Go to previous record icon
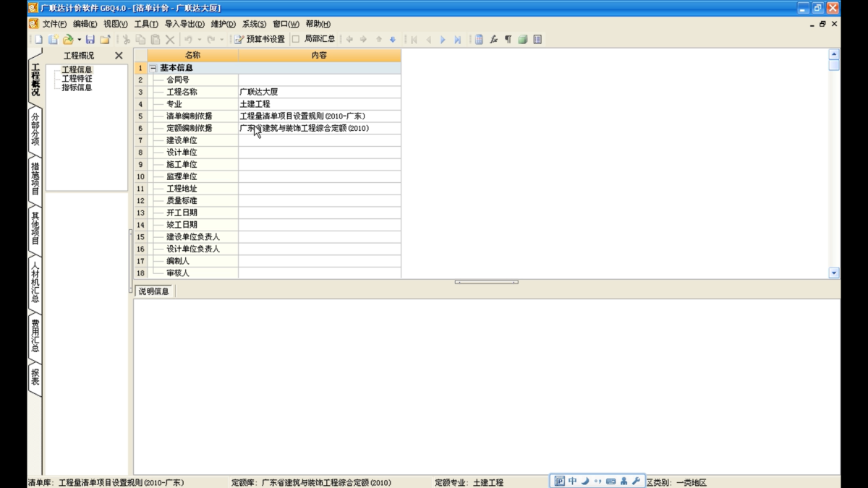868x488 pixels. point(428,40)
